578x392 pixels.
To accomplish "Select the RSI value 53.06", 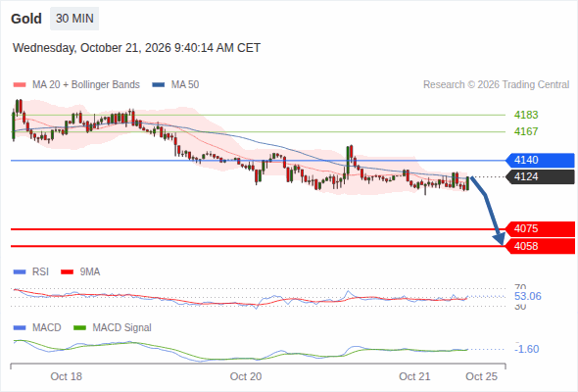I will pos(527,297).
